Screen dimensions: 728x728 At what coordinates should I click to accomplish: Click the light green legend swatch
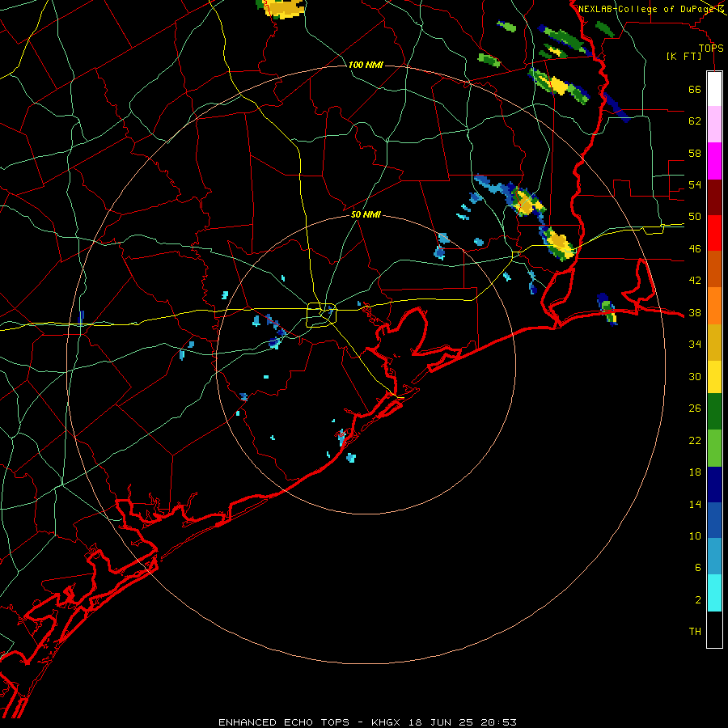pos(714,448)
